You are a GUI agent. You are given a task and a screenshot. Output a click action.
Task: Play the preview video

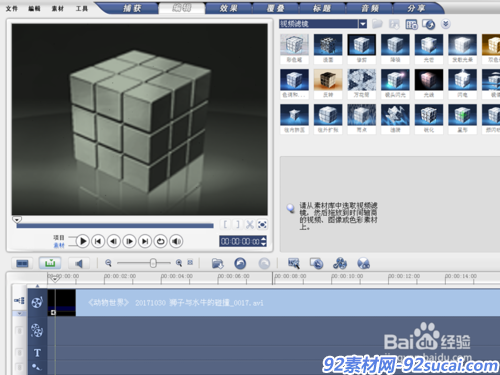[x=83, y=241]
